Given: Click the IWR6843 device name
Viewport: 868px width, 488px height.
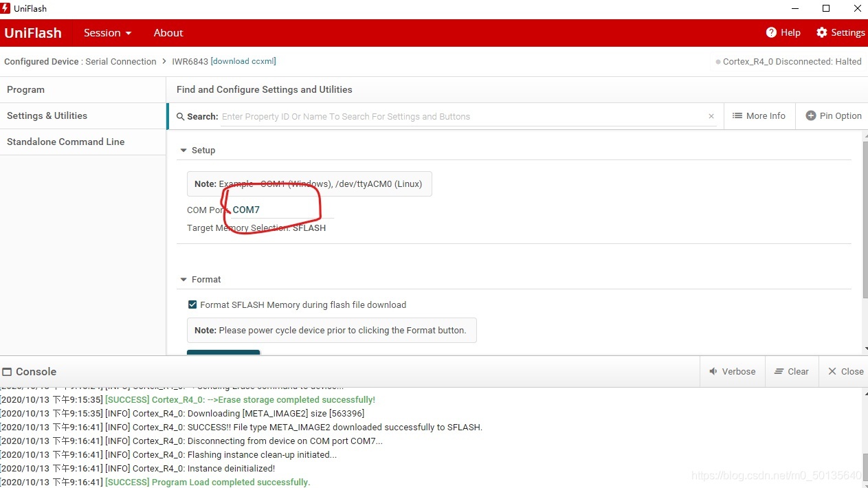Looking at the screenshot, I should 190,61.
